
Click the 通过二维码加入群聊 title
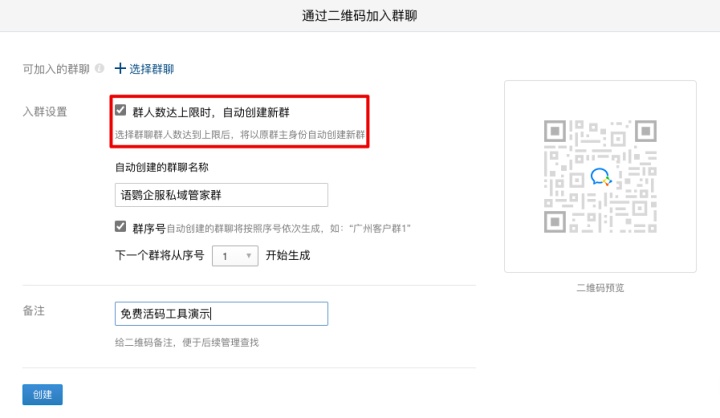tap(359, 16)
